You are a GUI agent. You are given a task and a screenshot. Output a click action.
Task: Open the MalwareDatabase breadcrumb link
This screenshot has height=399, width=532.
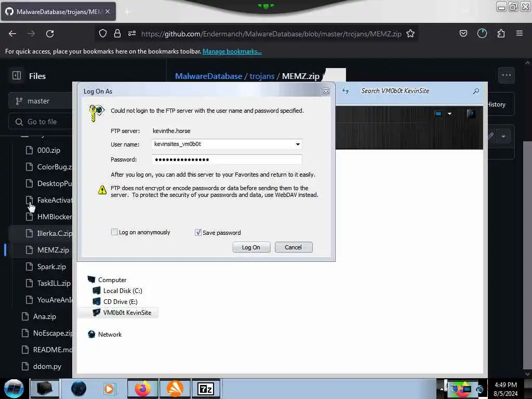point(208,76)
